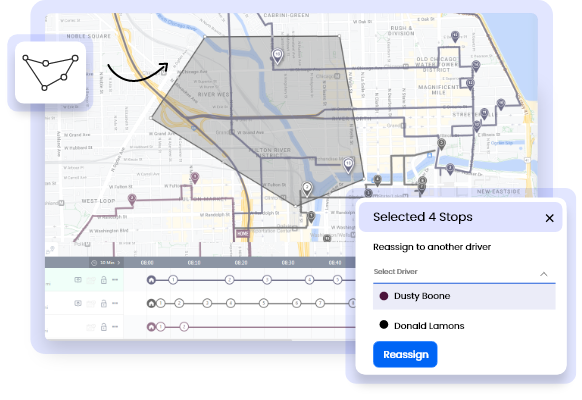Open more options in top timeline row

115,279
